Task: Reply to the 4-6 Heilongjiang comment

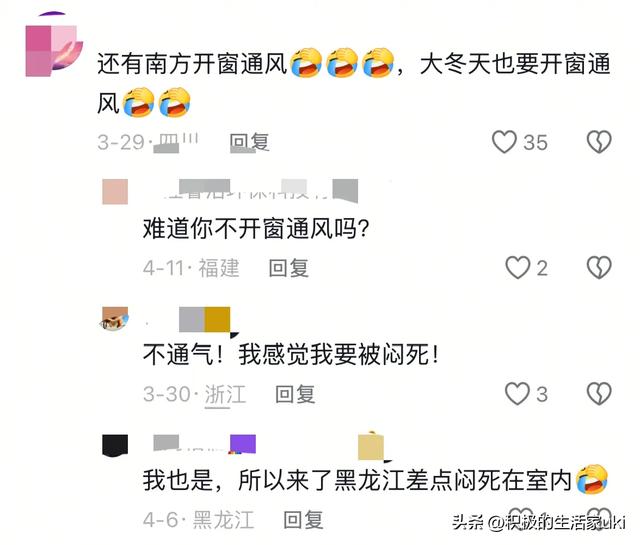Action: [x=303, y=520]
